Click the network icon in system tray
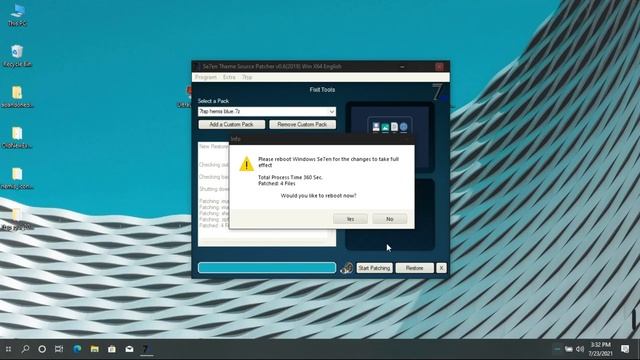This screenshot has width=640, height=360. click(x=569, y=349)
